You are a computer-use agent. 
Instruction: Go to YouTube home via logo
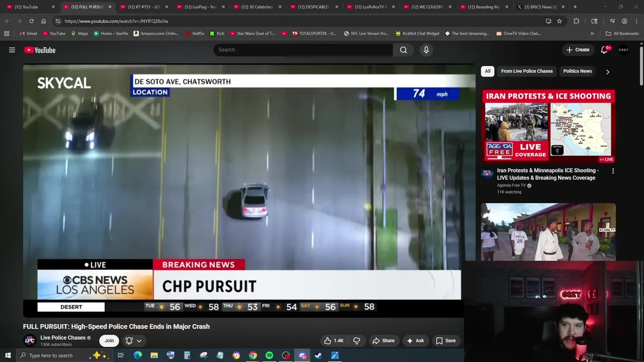point(40,50)
